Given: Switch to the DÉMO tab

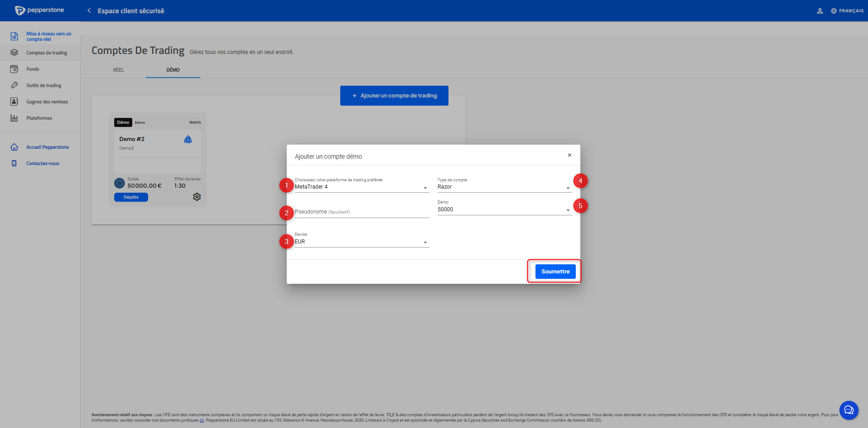Looking at the screenshot, I should click(173, 70).
